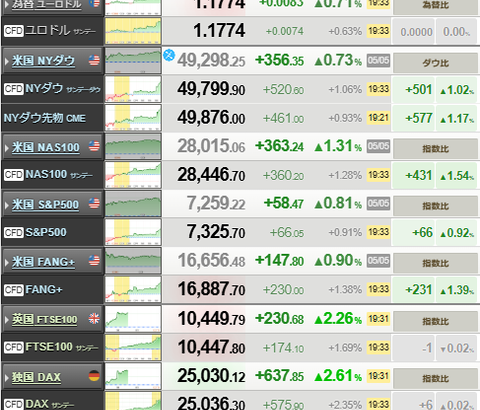Click the CFD badge in the S&P500 row

14,232
